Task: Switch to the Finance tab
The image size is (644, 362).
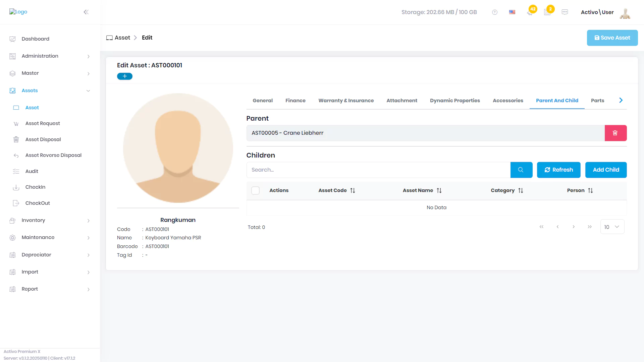Action: coord(296,101)
